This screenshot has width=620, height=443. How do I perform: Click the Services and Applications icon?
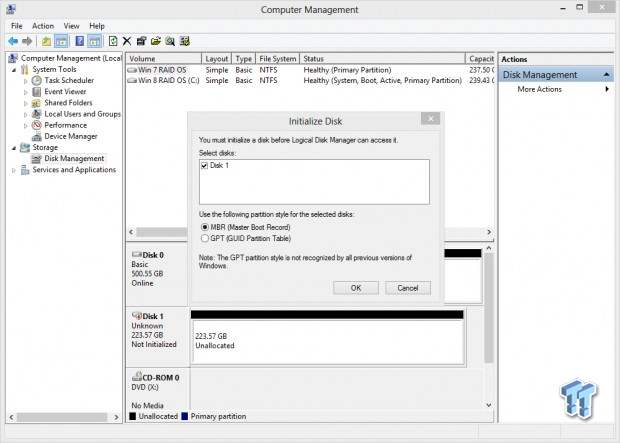point(25,170)
